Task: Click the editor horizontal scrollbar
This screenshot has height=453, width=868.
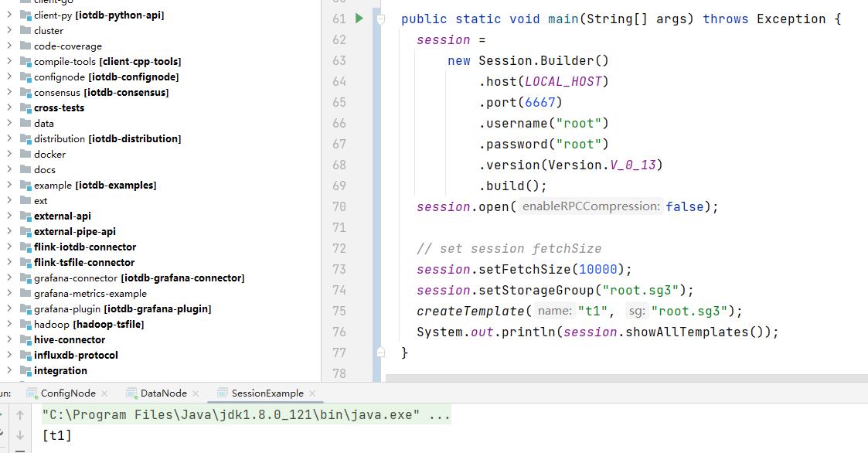Action: point(627,378)
